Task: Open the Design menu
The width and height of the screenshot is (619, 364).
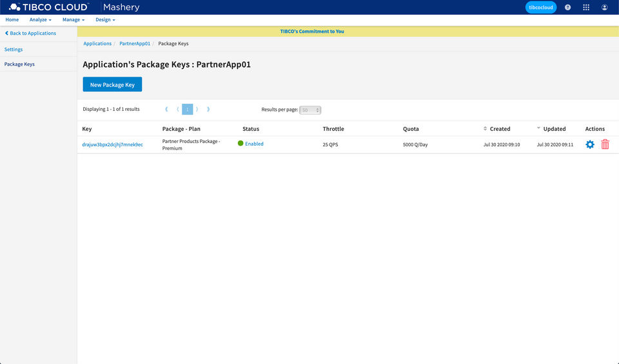Action: point(105,20)
